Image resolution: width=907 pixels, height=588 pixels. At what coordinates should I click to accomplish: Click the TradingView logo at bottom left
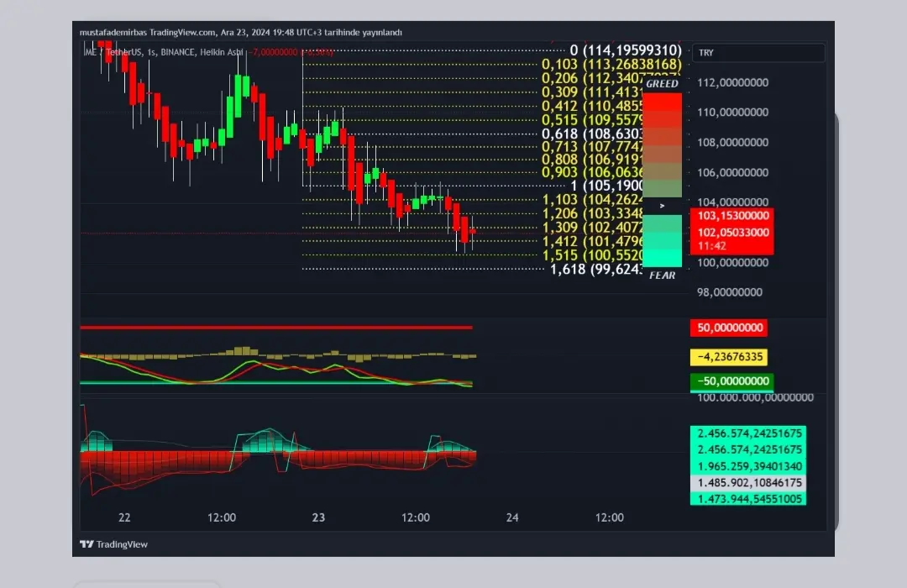113,544
